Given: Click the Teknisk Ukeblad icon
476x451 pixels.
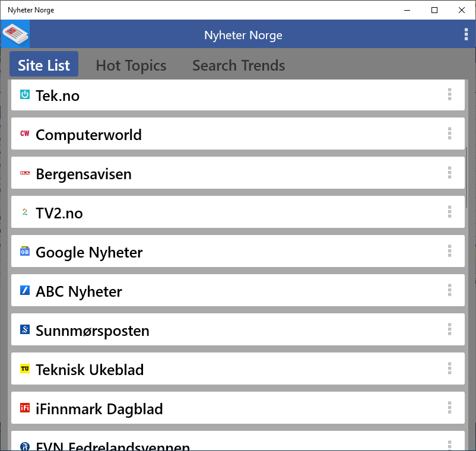Looking at the screenshot, I should click(x=23, y=369).
